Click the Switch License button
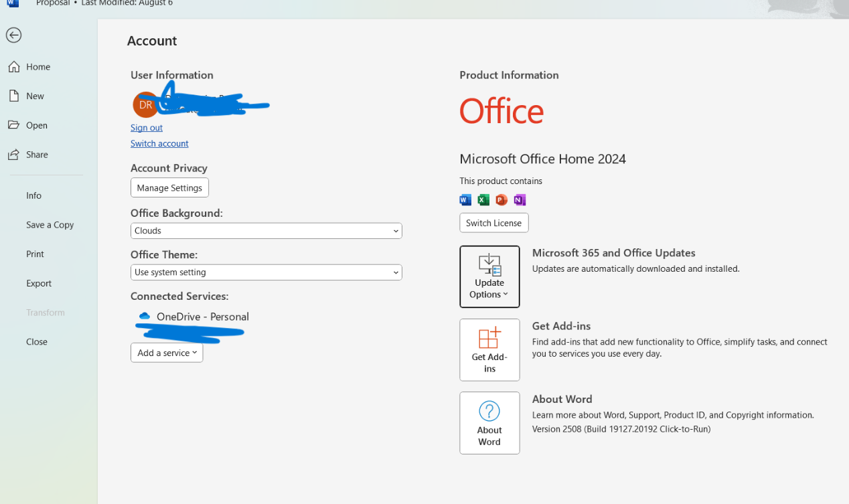849x504 pixels. click(x=494, y=223)
